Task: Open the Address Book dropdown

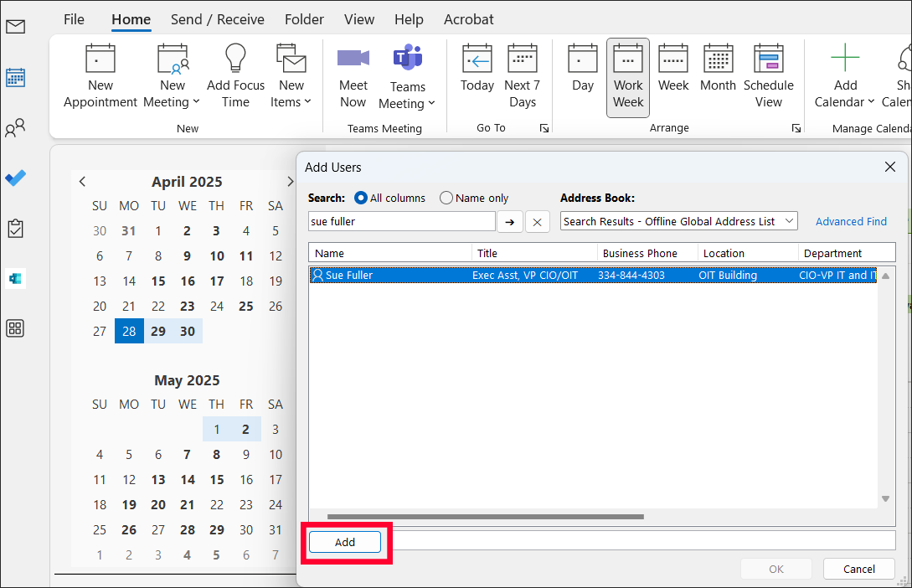Action: click(678, 222)
